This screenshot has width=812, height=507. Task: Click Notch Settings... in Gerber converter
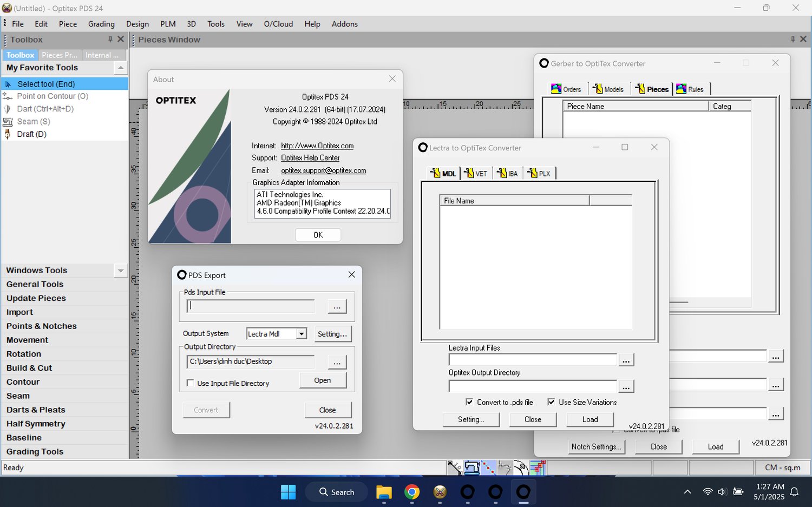click(596, 446)
